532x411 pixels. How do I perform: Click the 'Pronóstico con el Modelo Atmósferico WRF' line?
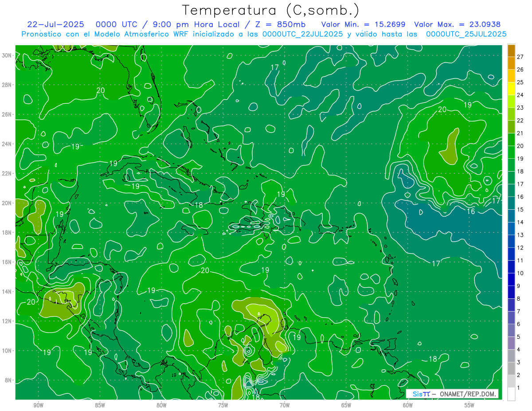106,34
